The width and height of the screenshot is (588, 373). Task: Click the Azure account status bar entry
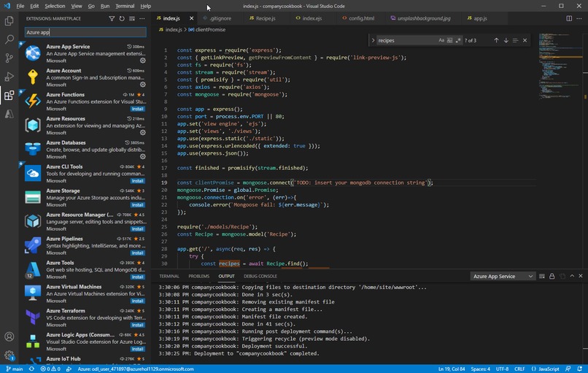click(x=136, y=369)
